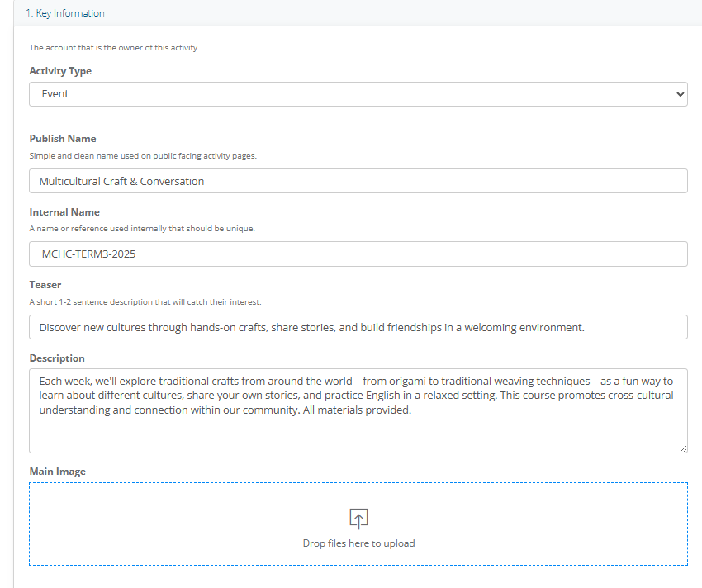The image size is (702, 588).
Task: Click the Teaser text field
Action: (x=358, y=327)
